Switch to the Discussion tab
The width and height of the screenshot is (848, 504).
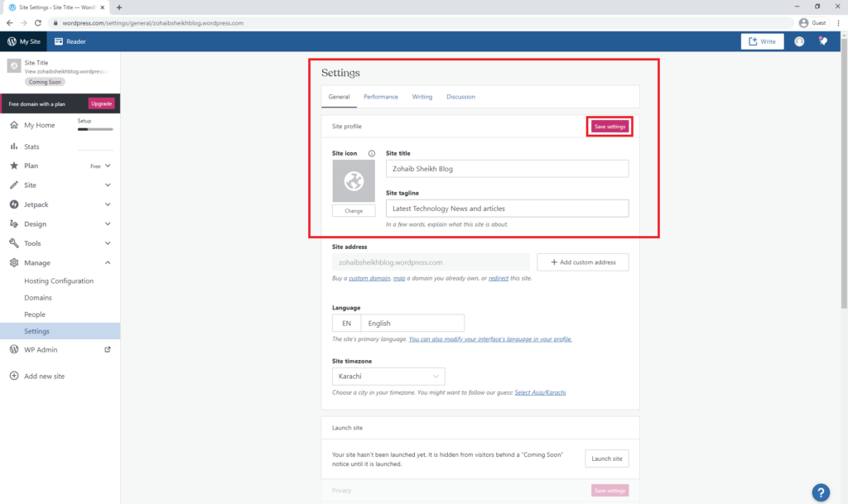click(x=460, y=97)
